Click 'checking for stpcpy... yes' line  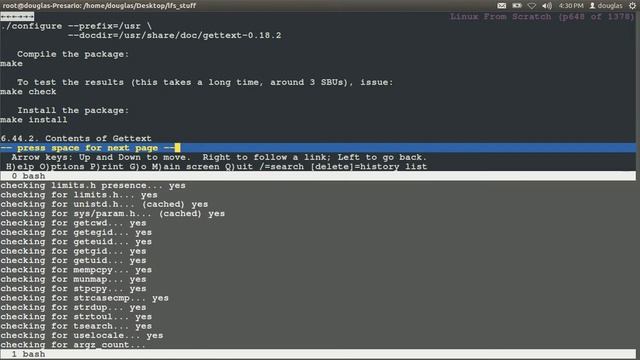pyautogui.click(x=73, y=289)
